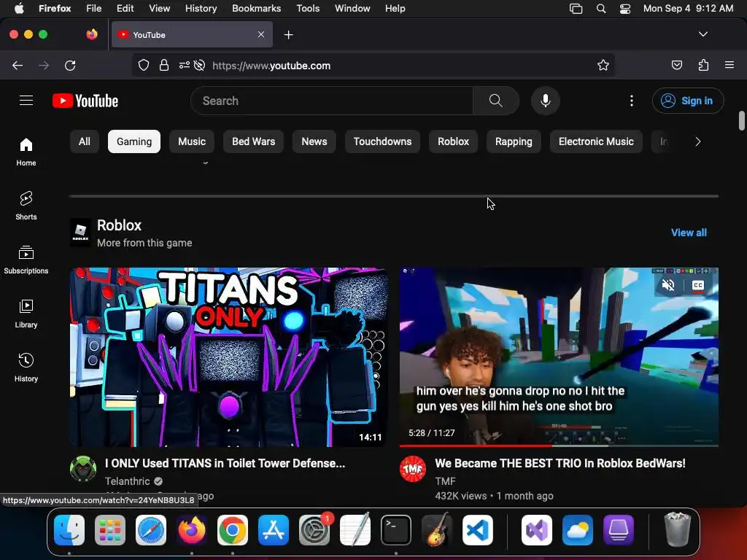The height and width of the screenshot is (560, 747).
Task: Open Save to Pocket icon
Action: point(676,65)
